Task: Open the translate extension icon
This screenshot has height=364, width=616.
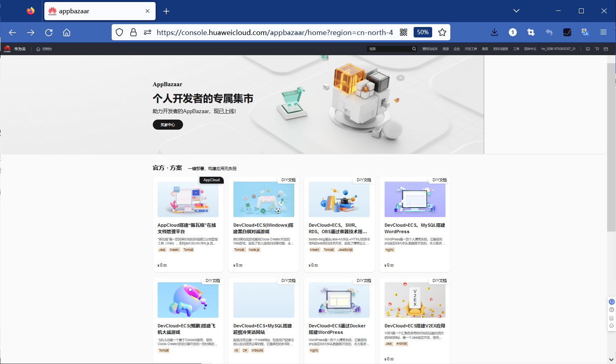Action: point(585,32)
